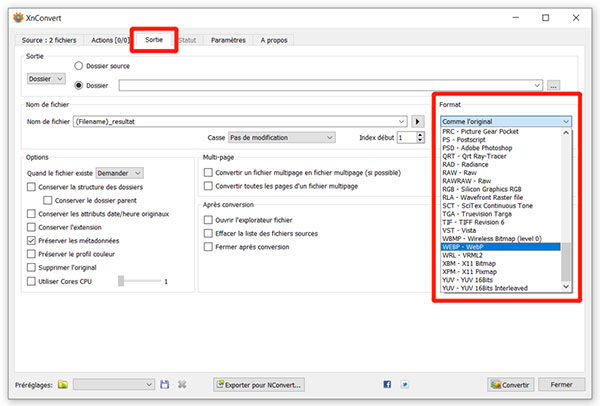The height and width of the screenshot is (406, 600).
Task: Open the Twitter share icon
Action: point(405,384)
